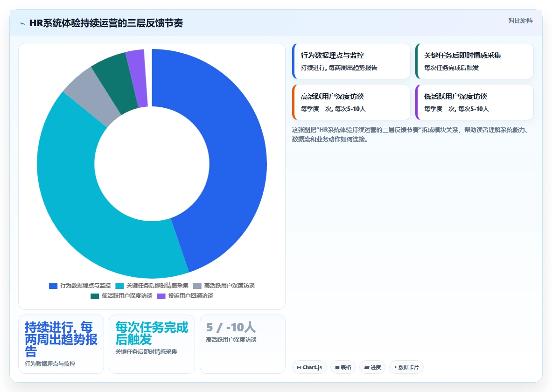This screenshot has height=392, width=552.
Task: Click 投诉用户回溯访谈 legend label
Action: click(190, 296)
